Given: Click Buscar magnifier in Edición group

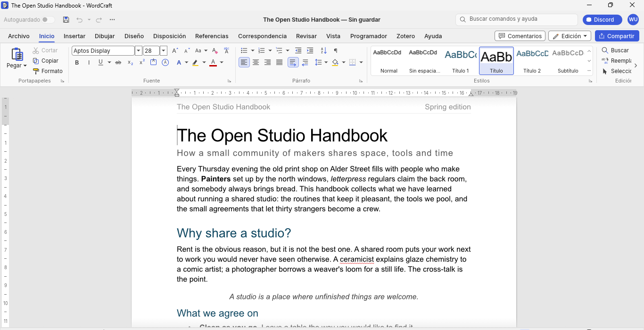Looking at the screenshot, I should 615,50.
